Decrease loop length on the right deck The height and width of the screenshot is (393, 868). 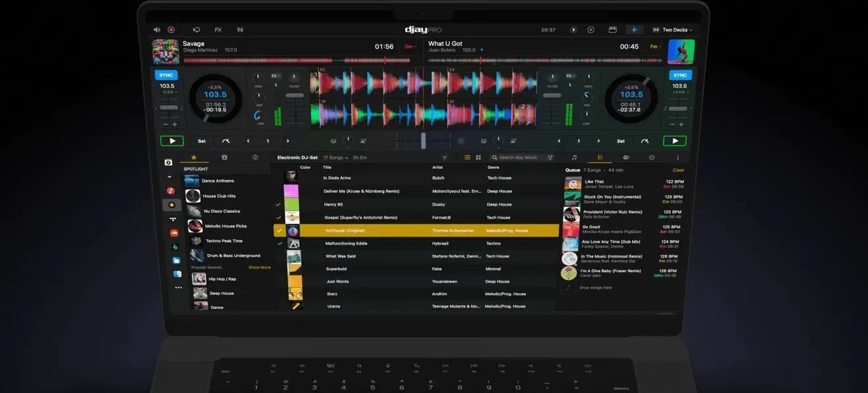pyautogui.click(x=560, y=141)
